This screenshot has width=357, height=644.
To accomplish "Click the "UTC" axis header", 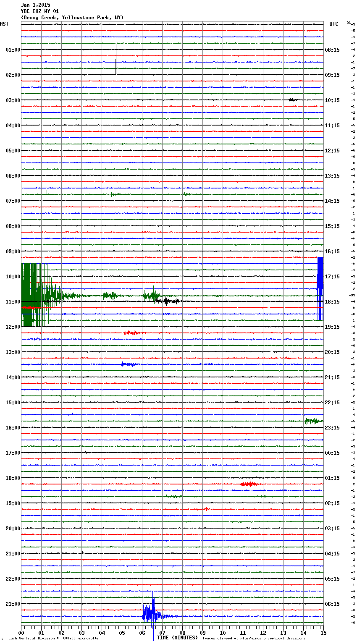I will click(334, 24).
